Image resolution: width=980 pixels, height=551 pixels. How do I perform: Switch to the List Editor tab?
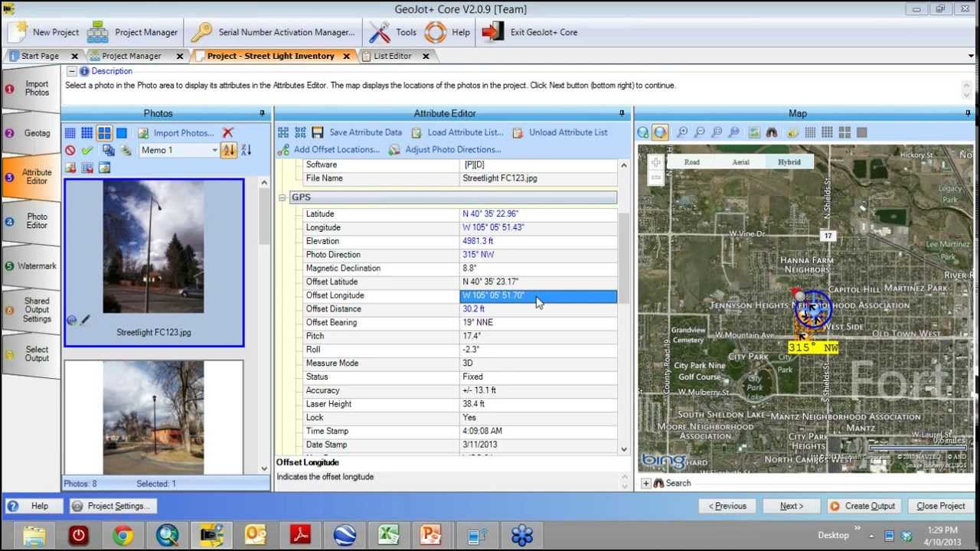[x=392, y=56]
